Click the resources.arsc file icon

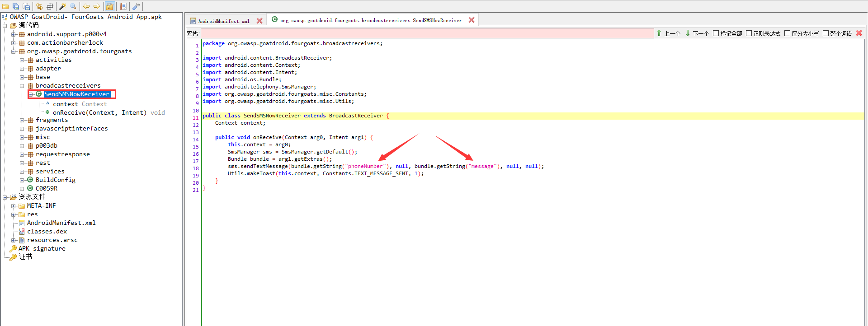(22, 240)
